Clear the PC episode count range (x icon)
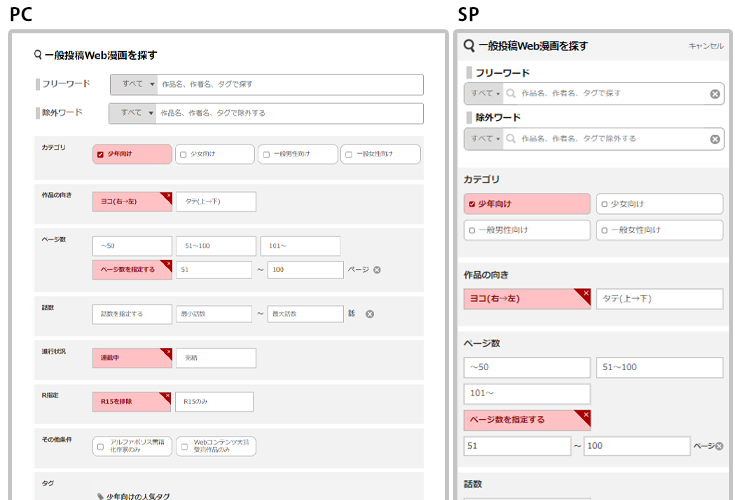 (369, 314)
